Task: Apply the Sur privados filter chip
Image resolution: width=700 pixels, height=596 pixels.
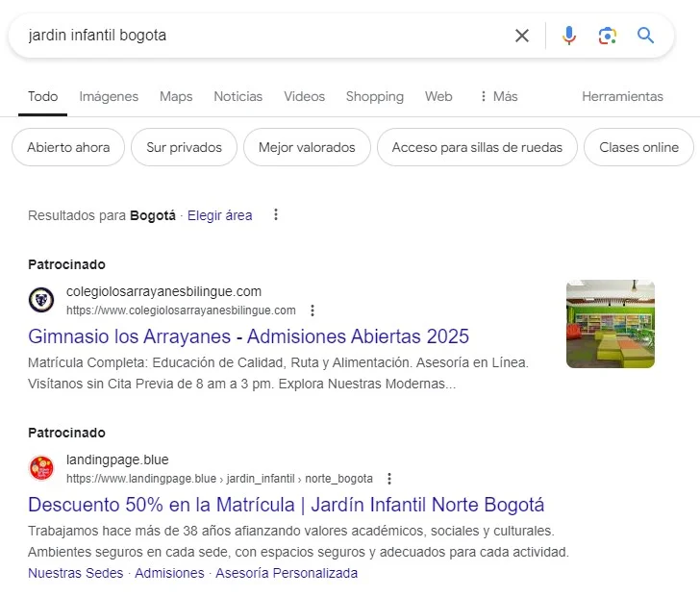Action: tap(184, 147)
